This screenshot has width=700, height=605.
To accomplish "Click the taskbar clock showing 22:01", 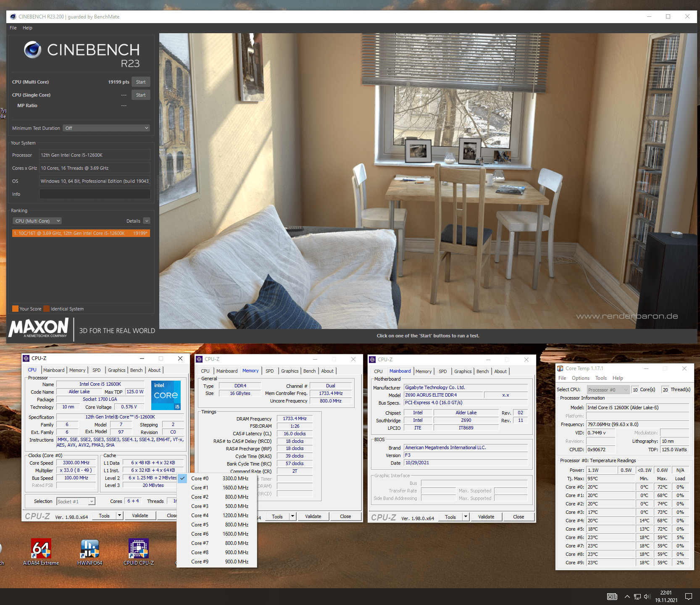I will click(666, 597).
